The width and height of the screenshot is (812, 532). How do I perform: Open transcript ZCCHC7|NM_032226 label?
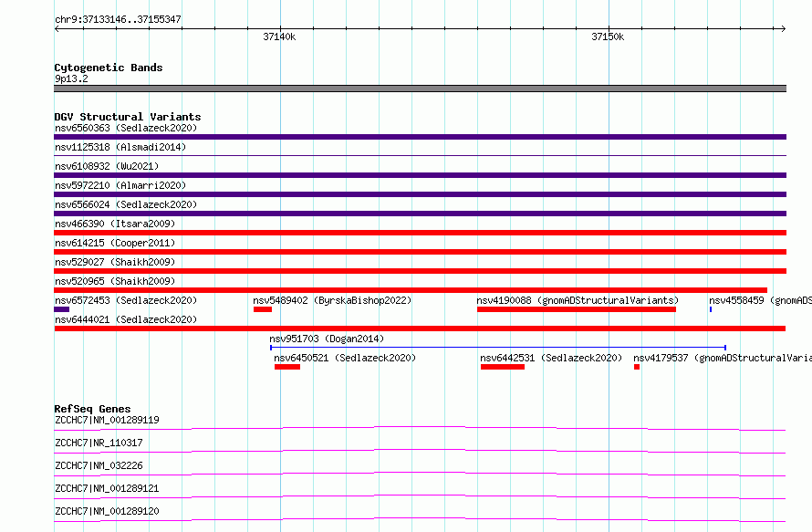(x=99, y=465)
